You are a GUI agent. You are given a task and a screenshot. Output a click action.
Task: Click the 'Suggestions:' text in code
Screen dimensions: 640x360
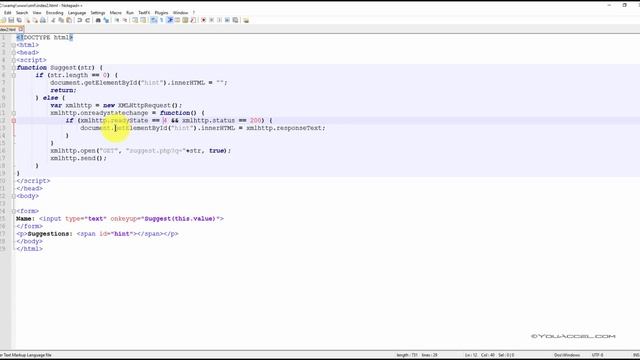coord(50,234)
